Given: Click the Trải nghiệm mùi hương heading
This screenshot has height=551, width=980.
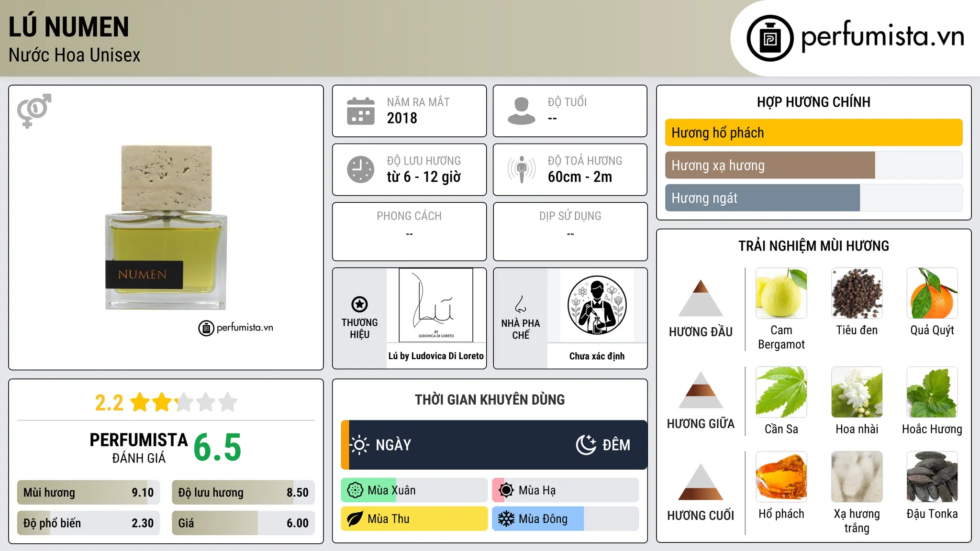Looking at the screenshot, I should click(813, 246).
